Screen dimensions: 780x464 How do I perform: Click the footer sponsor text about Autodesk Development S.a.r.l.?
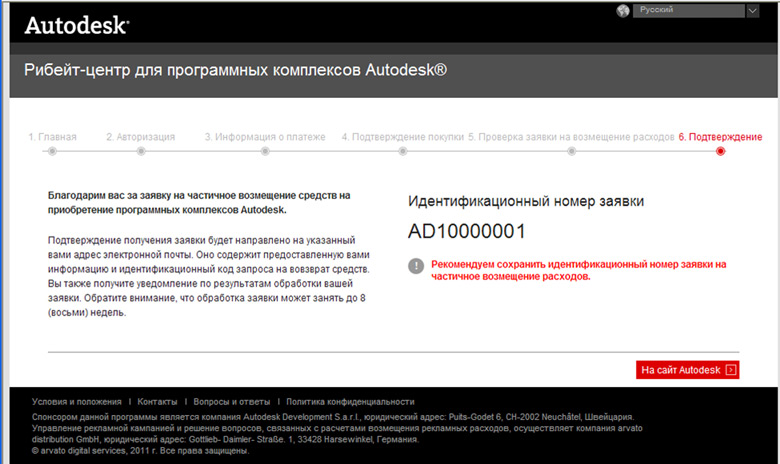tap(337, 428)
